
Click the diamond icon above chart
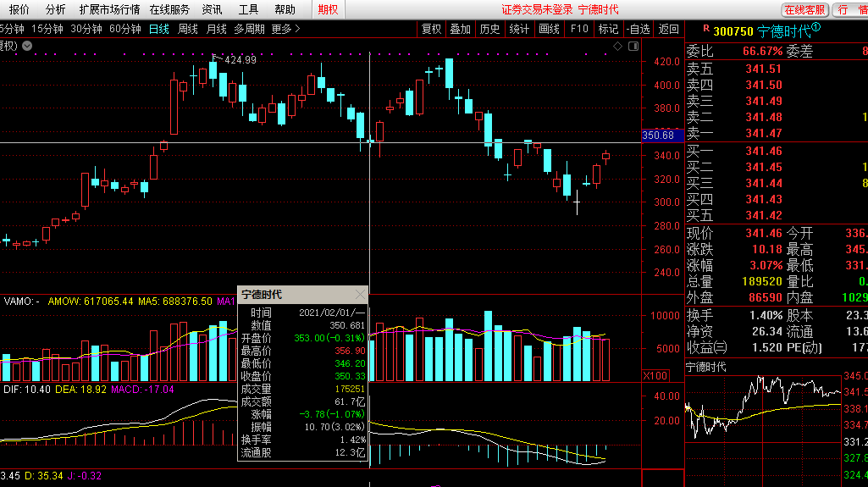click(x=618, y=47)
